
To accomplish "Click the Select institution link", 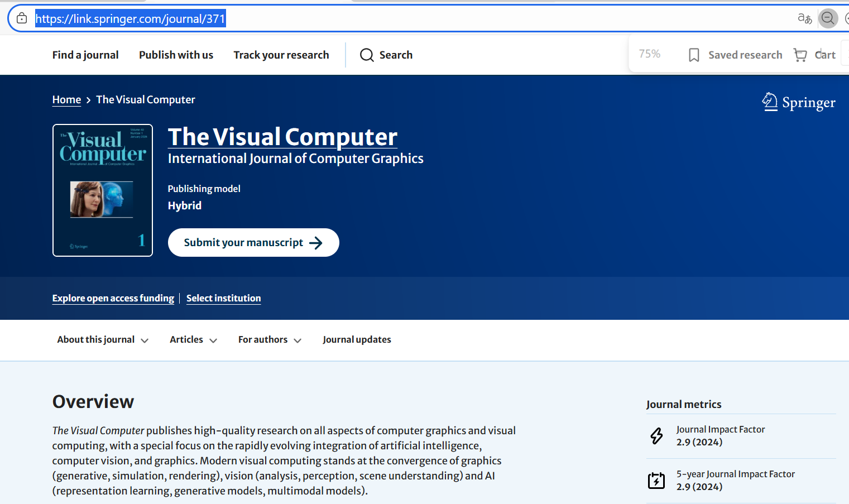I will coord(223,298).
